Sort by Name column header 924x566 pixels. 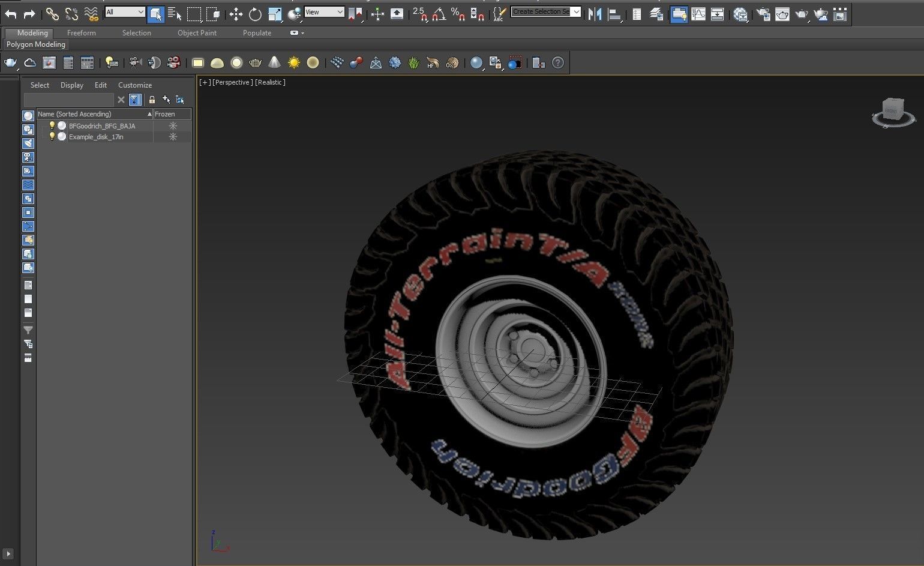point(95,114)
